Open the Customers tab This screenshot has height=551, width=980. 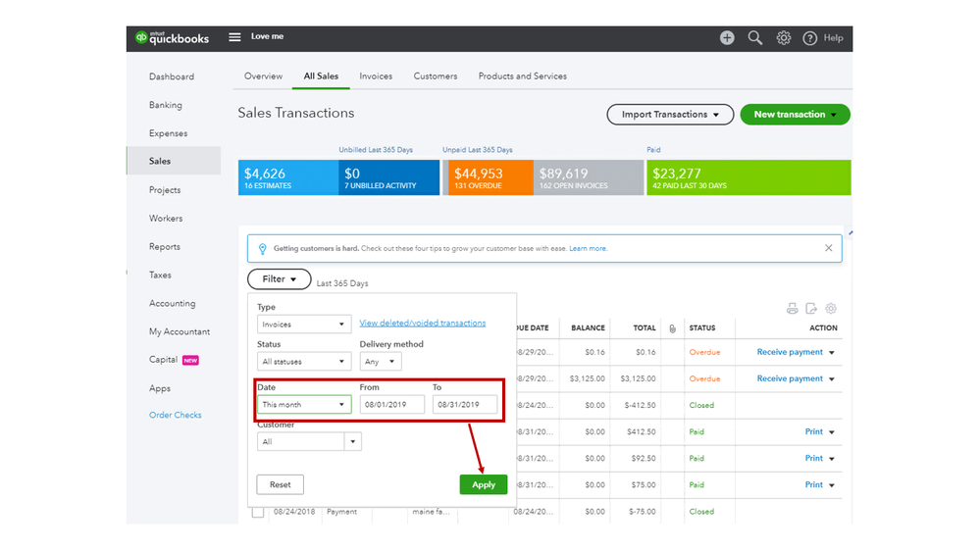click(x=435, y=76)
